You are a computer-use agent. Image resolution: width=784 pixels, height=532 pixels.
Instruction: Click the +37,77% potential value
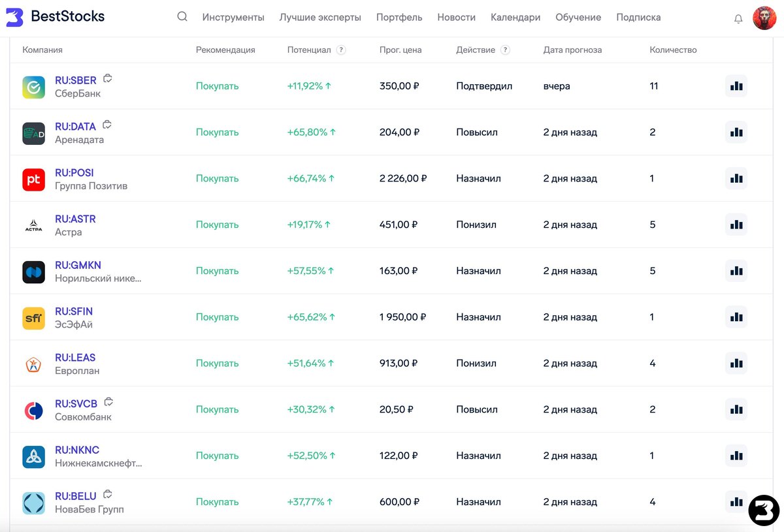pyautogui.click(x=310, y=502)
